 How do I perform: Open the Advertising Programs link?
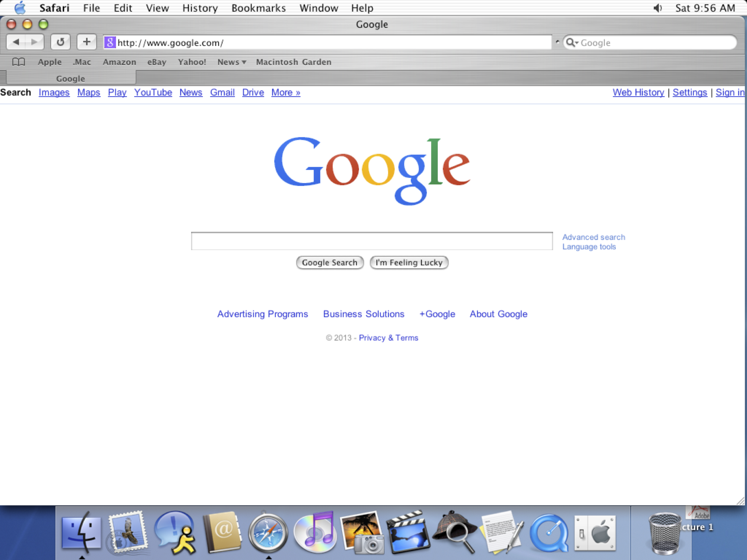tap(263, 314)
